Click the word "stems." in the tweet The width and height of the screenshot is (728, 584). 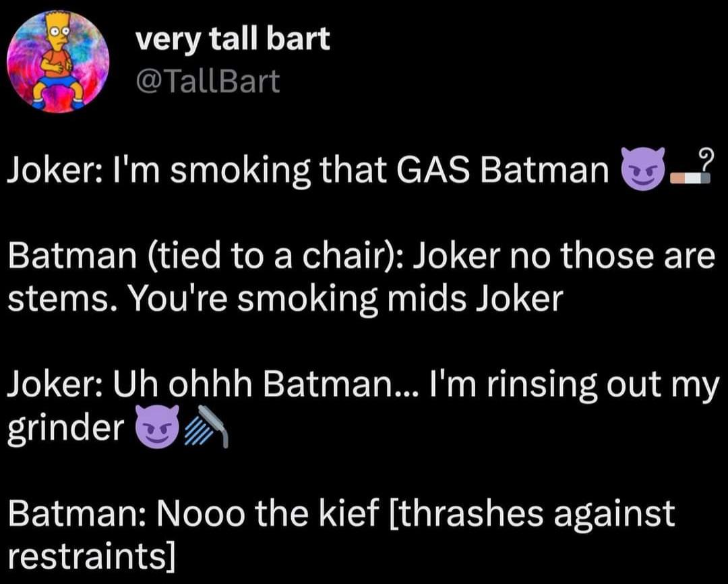coord(62,299)
